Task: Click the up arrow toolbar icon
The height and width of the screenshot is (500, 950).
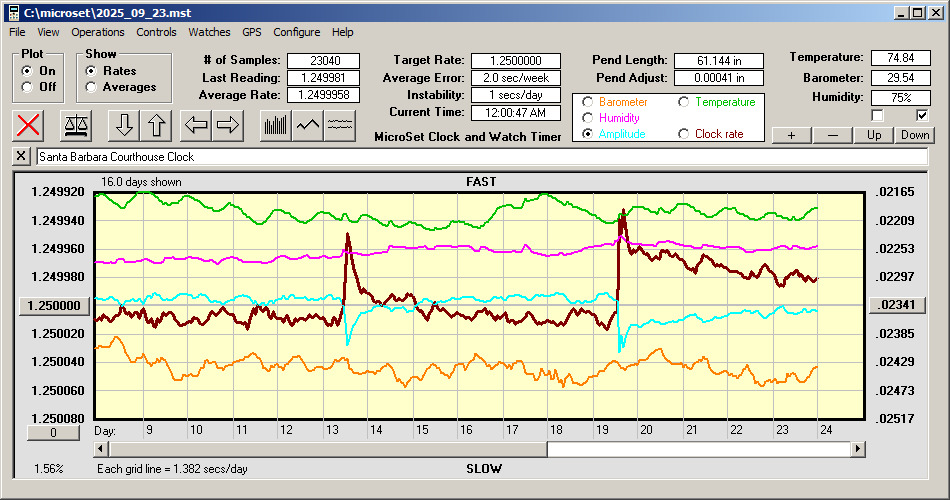Action: (157, 125)
